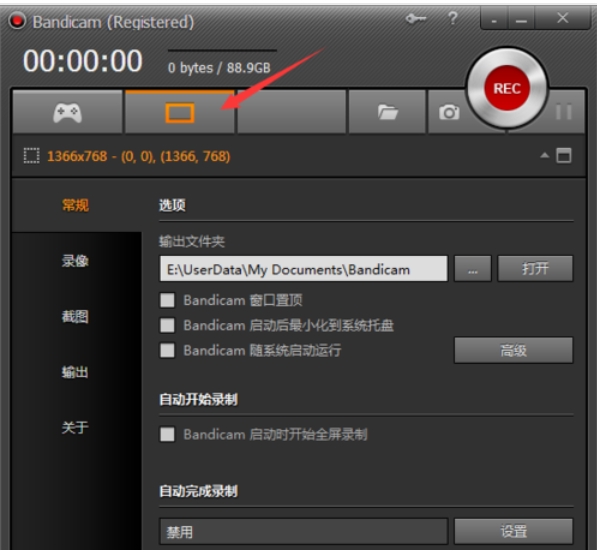Toggle Bandicam 启动后最小化到系统托盘 checkbox

(167, 325)
